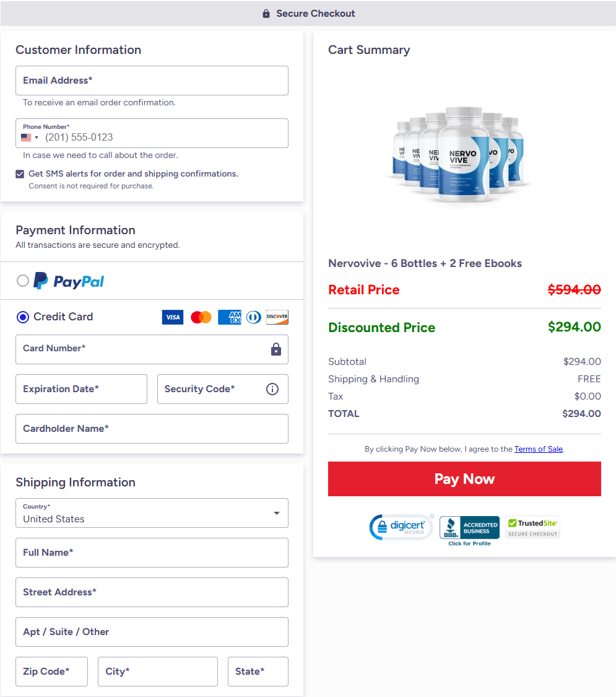Viewport: 616px width, 697px height.
Task: Click the Pay Now button
Action: 464,479
